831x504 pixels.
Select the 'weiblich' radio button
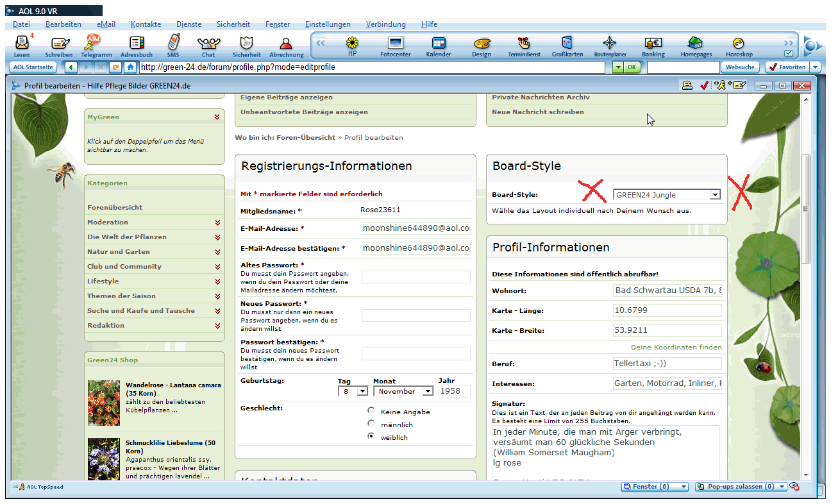pos(371,436)
